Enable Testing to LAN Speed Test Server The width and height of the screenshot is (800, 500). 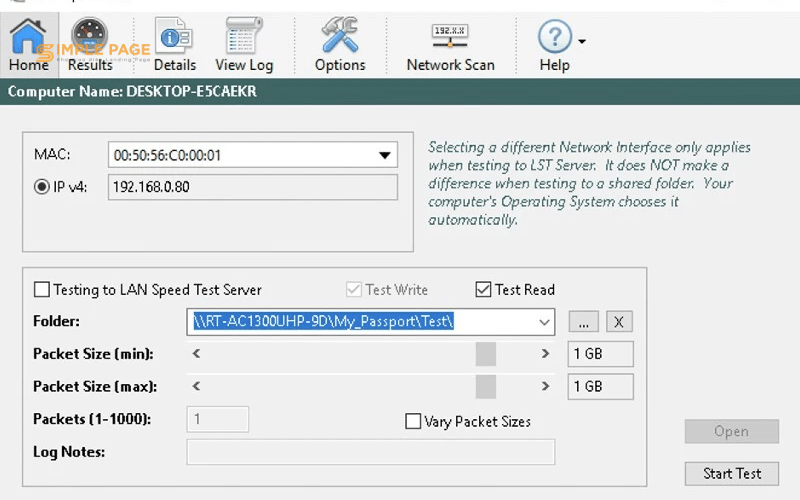tap(41, 290)
